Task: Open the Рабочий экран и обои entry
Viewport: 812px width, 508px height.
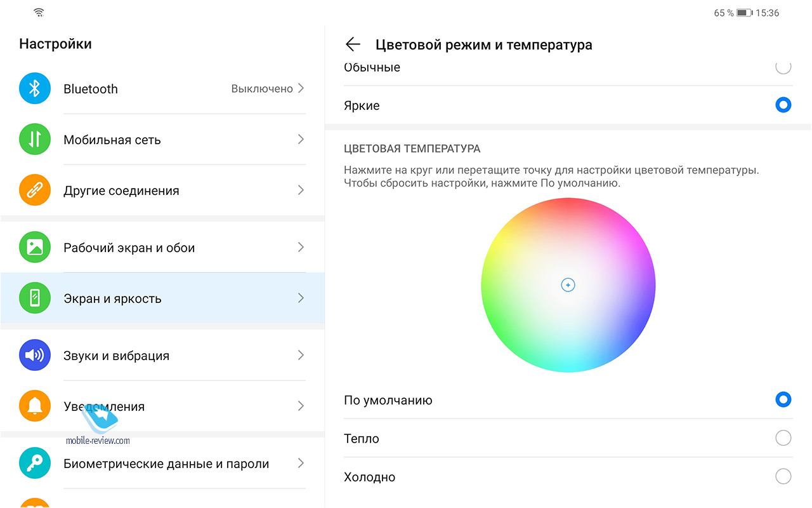Action: pos(162,247)
